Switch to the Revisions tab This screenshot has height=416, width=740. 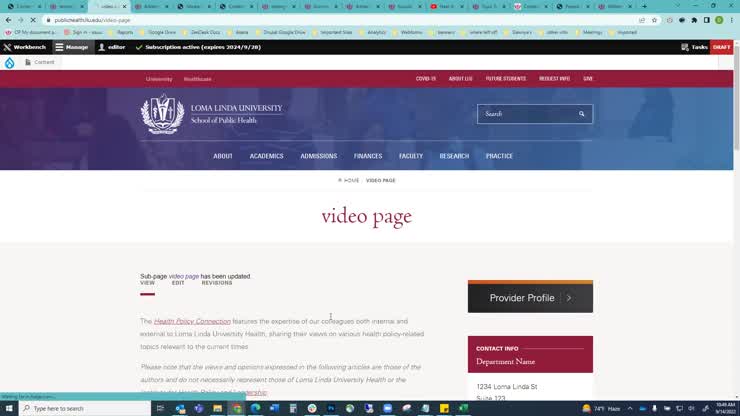point(217,283)
